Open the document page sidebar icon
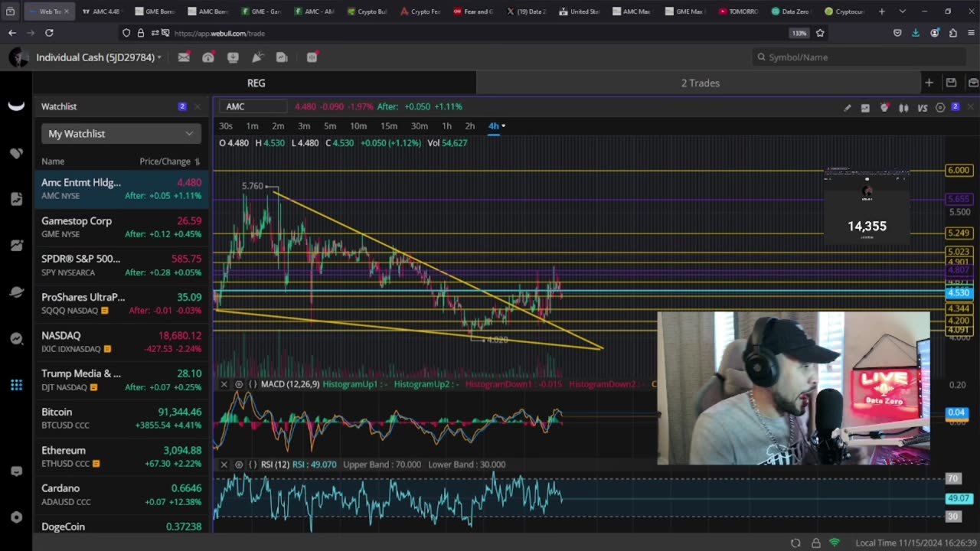980x551 pixels. pyautogui.click(x=16, y=199)
